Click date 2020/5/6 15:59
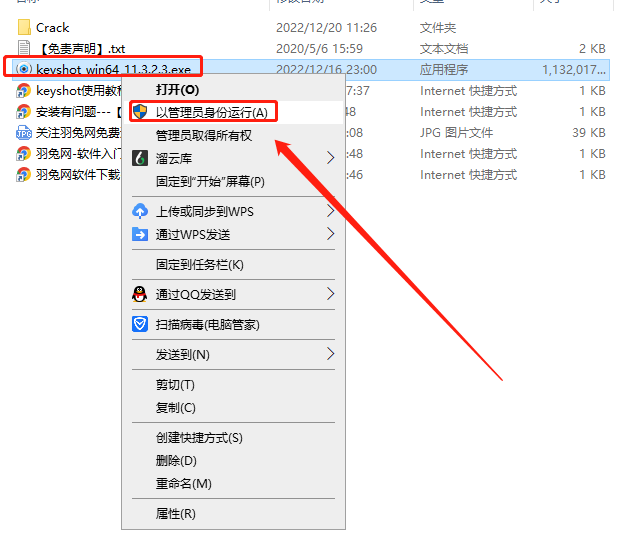 pyautogui.click(x=319, y=49)
